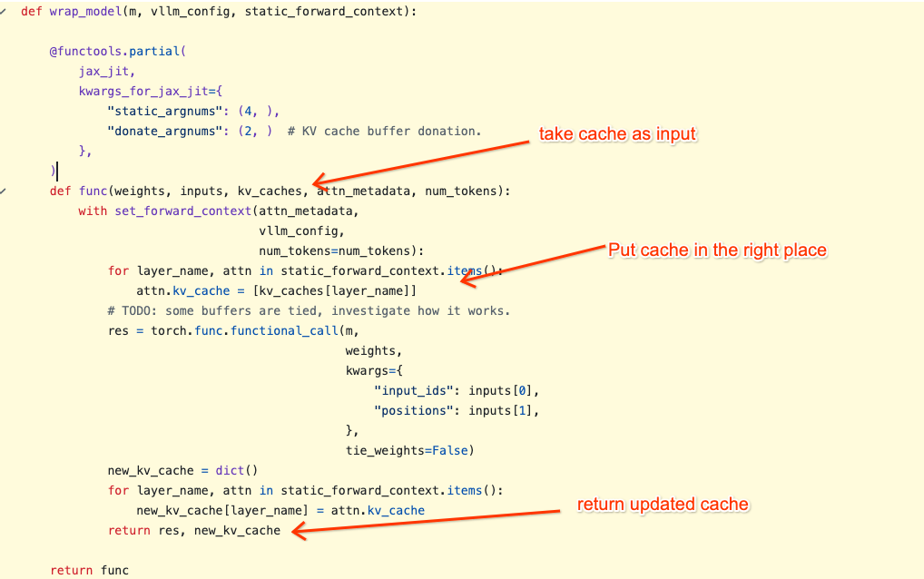Place cursor on jax_jit argument
The height and width of the screenshot is (579, 924).
coord(106,71)
